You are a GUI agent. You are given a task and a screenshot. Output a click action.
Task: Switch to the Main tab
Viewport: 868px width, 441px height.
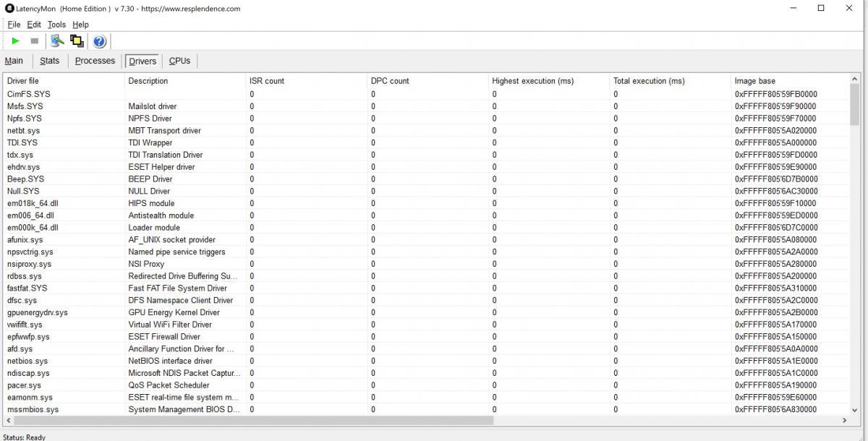[x=14, y=61]
